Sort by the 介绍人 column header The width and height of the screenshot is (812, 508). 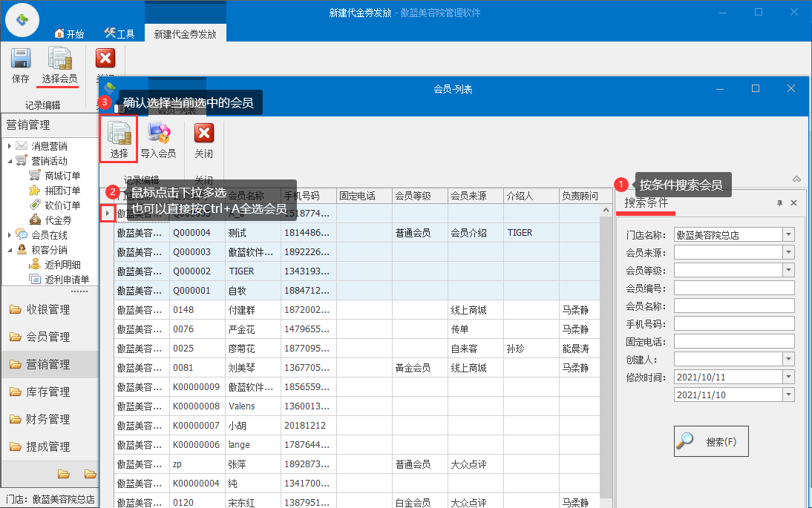click(531, 196)
